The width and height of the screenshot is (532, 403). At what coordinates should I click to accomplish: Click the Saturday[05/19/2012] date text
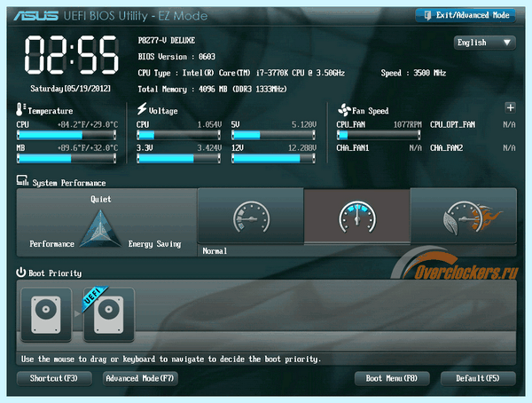coord(71,89)
